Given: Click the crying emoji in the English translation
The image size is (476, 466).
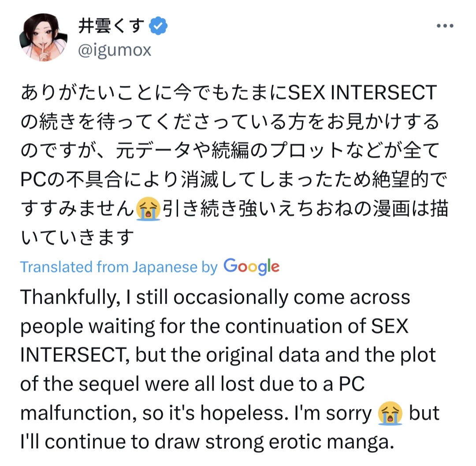Looking at the screenshot, I should (390, 414).
